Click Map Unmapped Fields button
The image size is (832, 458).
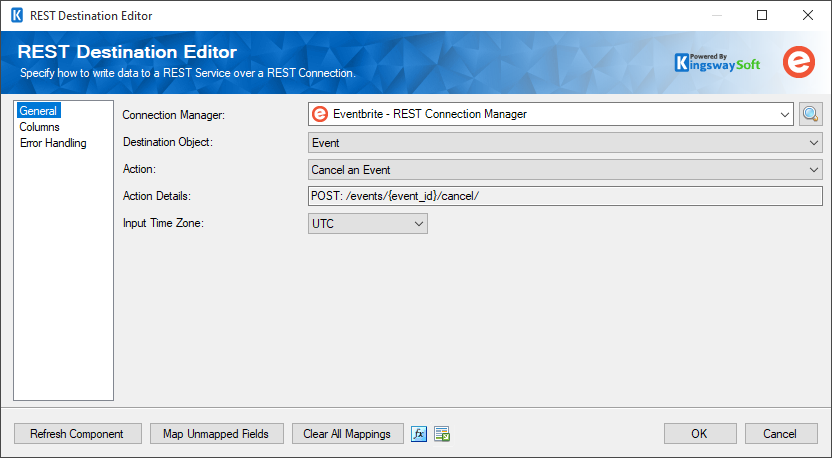pos(216,434)
